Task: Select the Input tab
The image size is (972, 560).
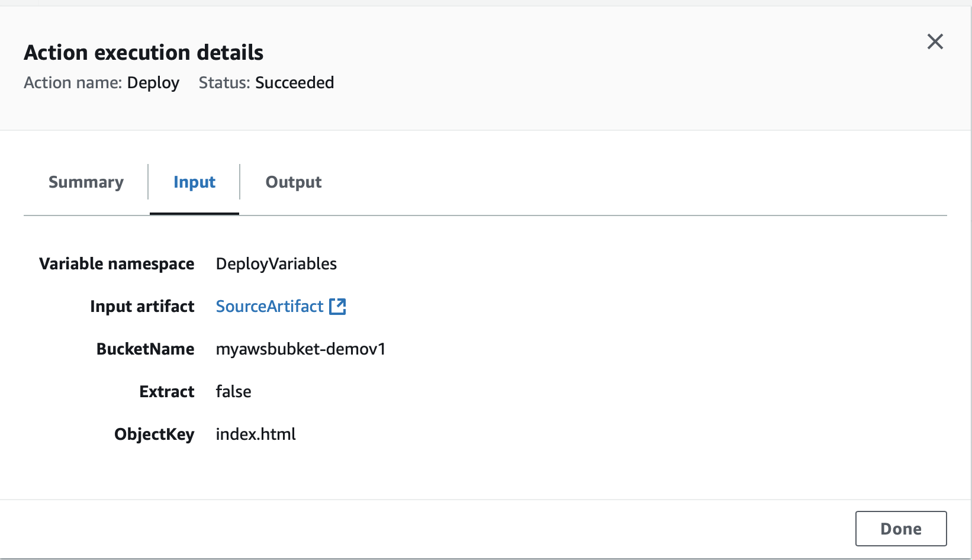Action: 194,182
